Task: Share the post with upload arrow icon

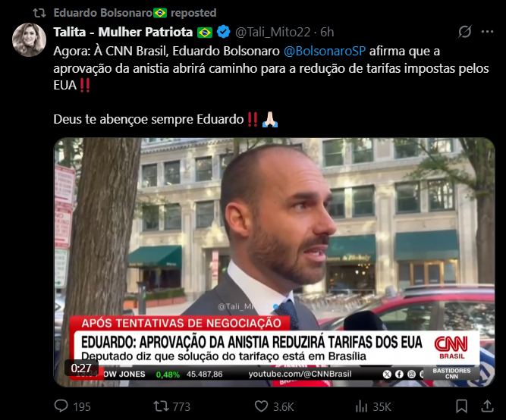Action: (487, 406)
